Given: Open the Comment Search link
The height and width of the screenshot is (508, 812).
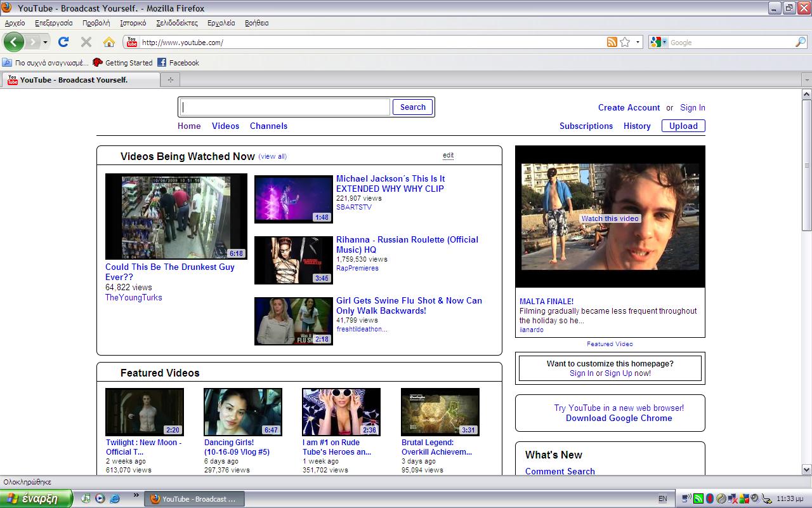Looking at the screenshot, I should (560, 471).
